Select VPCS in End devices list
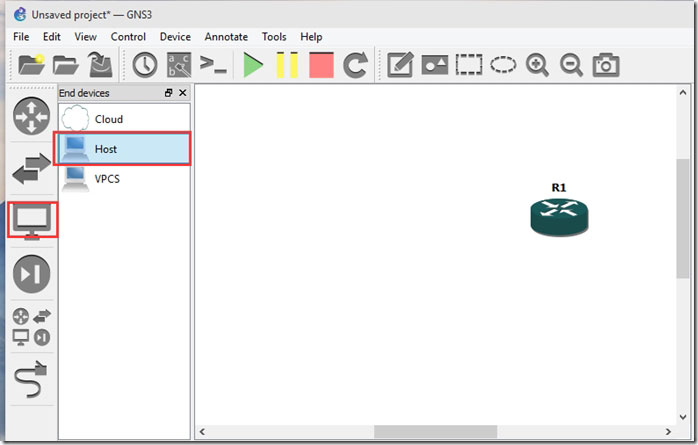 point(124,178)
